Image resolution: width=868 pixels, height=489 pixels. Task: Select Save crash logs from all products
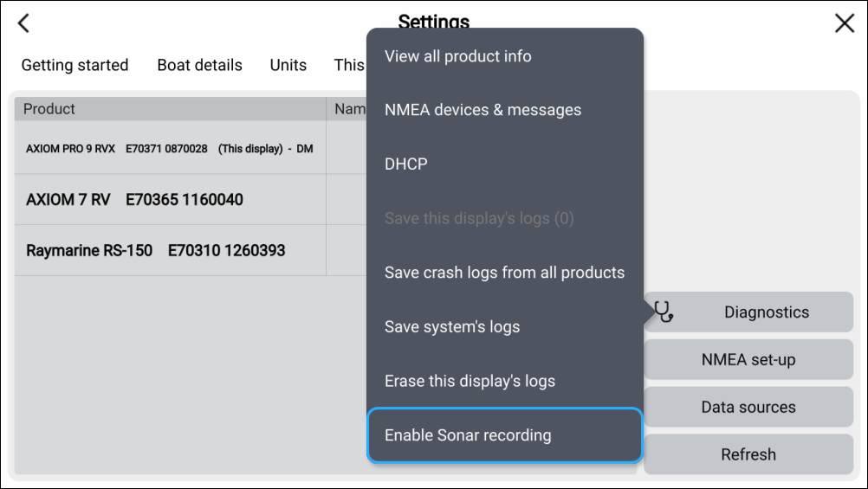504,273
